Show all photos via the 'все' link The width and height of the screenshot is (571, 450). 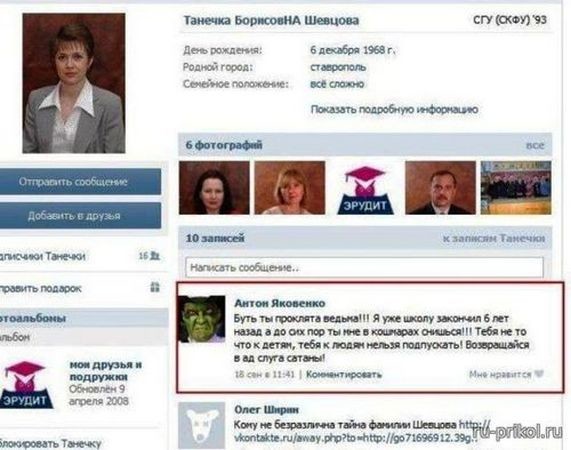[x=535, y=145]
